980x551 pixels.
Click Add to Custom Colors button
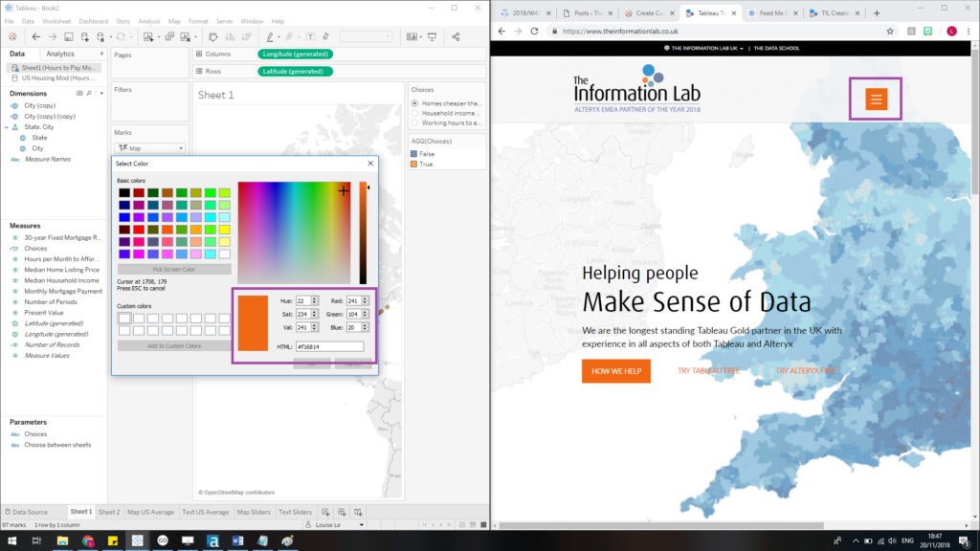[x=174, y=345]
